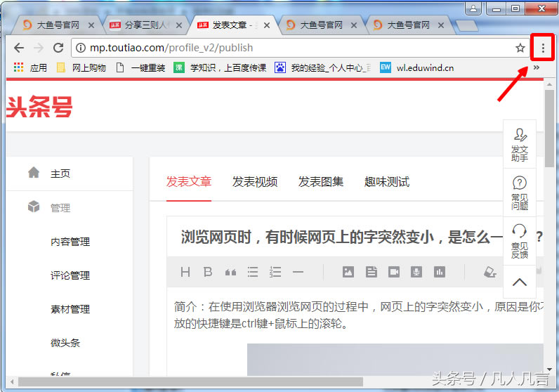Screen dimensions: 559x392
Task: Click the back-to-top chevron arrow
Action: coord(520,282)
